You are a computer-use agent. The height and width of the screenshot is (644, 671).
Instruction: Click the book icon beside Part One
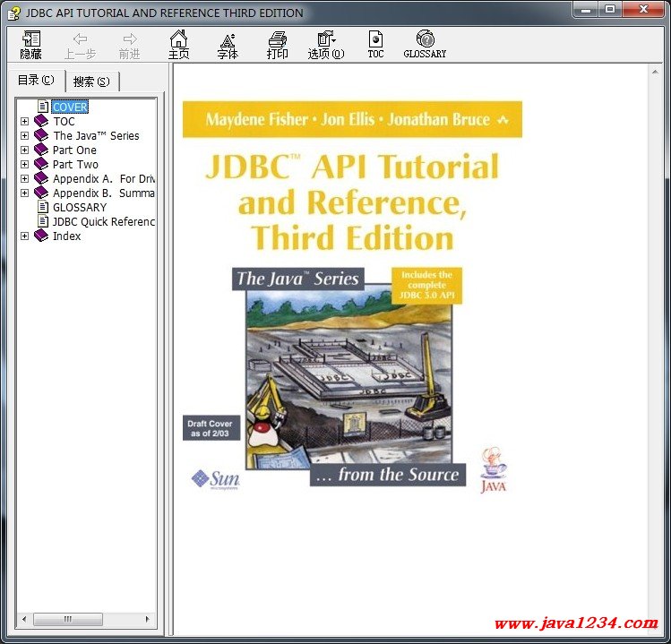point(41,150)
